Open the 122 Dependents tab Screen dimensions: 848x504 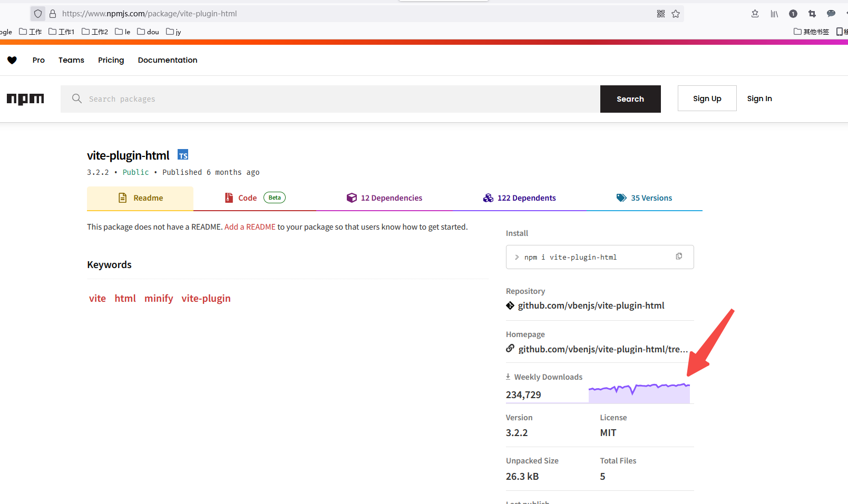pyautogui.click(x=519, y=198)
